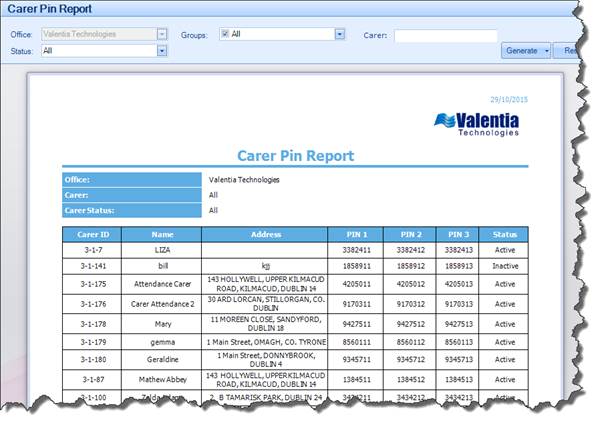
Task: Select the name gemma
Action: pyautogui.click(x=162, y=342)
